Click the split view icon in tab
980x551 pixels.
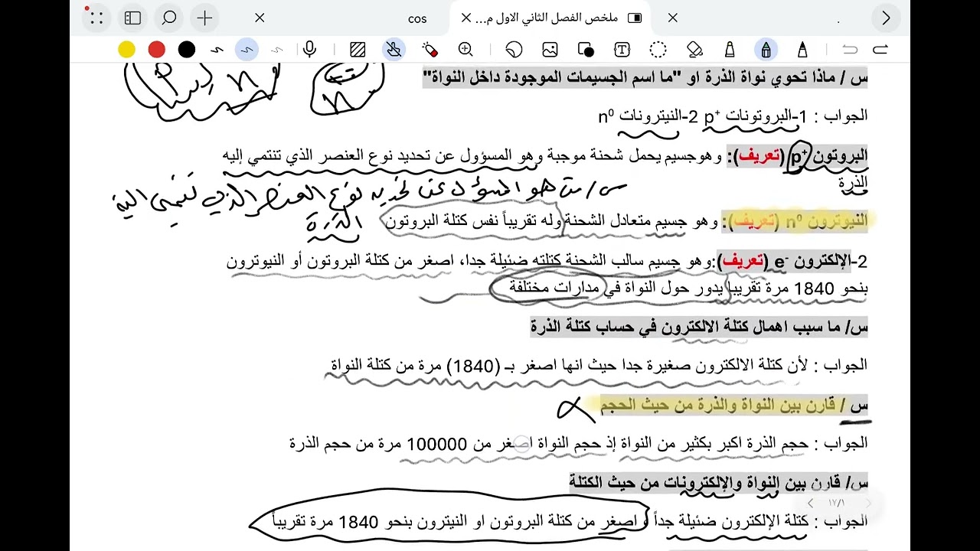point(634,18)
